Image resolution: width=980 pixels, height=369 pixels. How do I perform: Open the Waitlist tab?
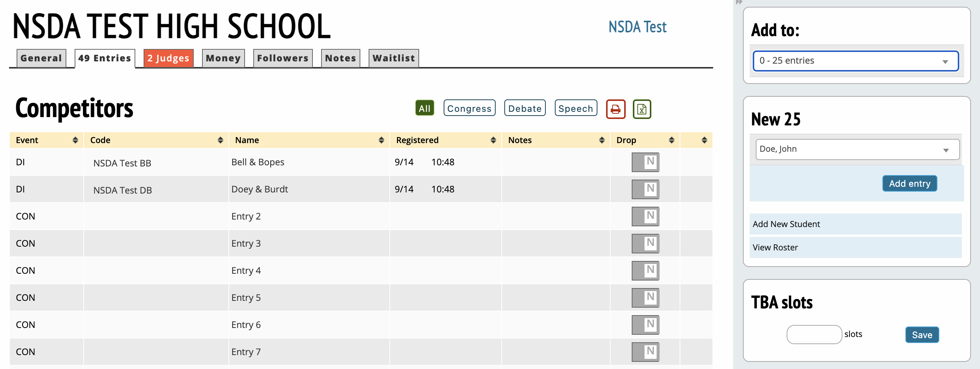point(394,58)
